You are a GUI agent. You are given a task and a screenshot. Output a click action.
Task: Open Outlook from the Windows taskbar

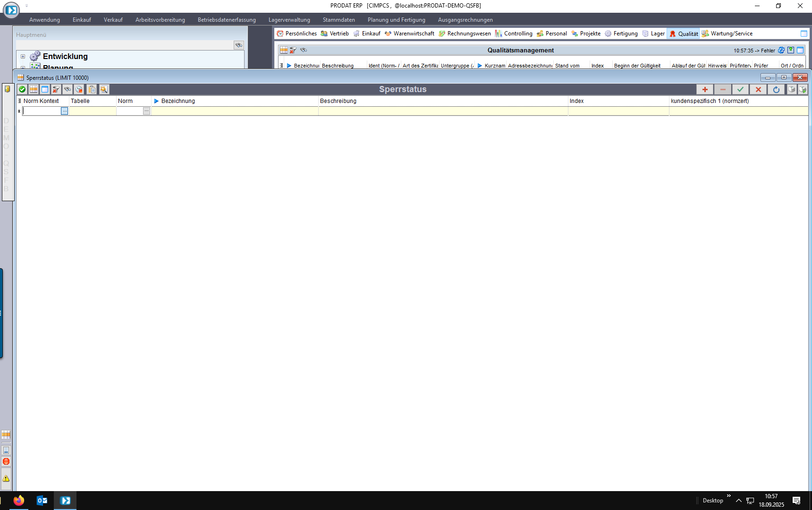(42, 501)
